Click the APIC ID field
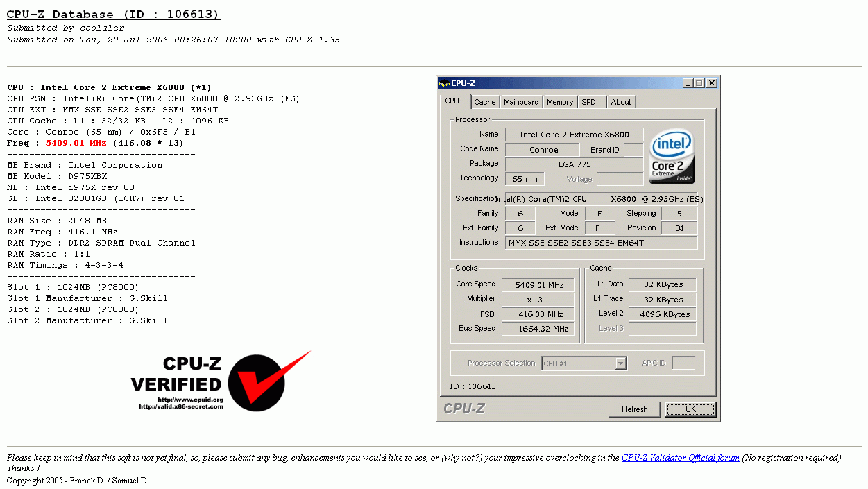The width and height of the screenshot is (868, 489). tap(683, 363)
